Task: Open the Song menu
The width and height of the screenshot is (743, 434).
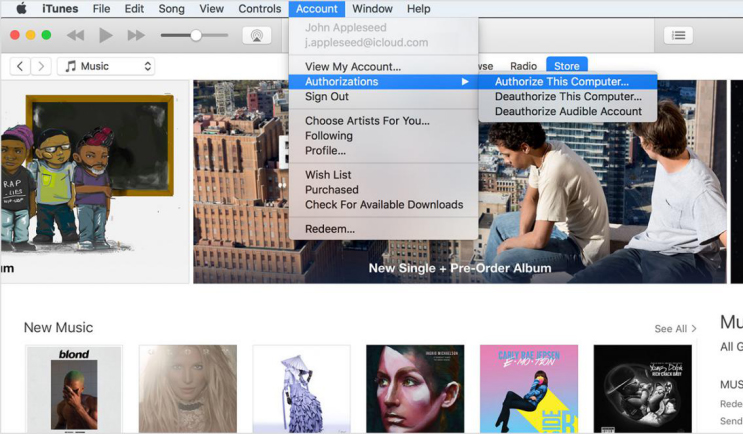Action: (x=171, y=9)
